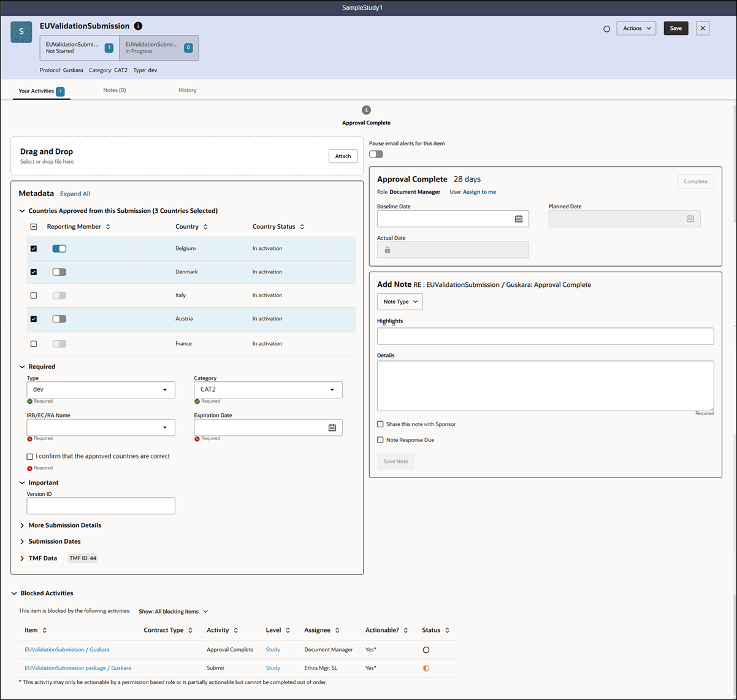The width and height of the screenshot is (737, 700).
Task: Enable pause email alerts for this item
Action: (x=376, y=154)
